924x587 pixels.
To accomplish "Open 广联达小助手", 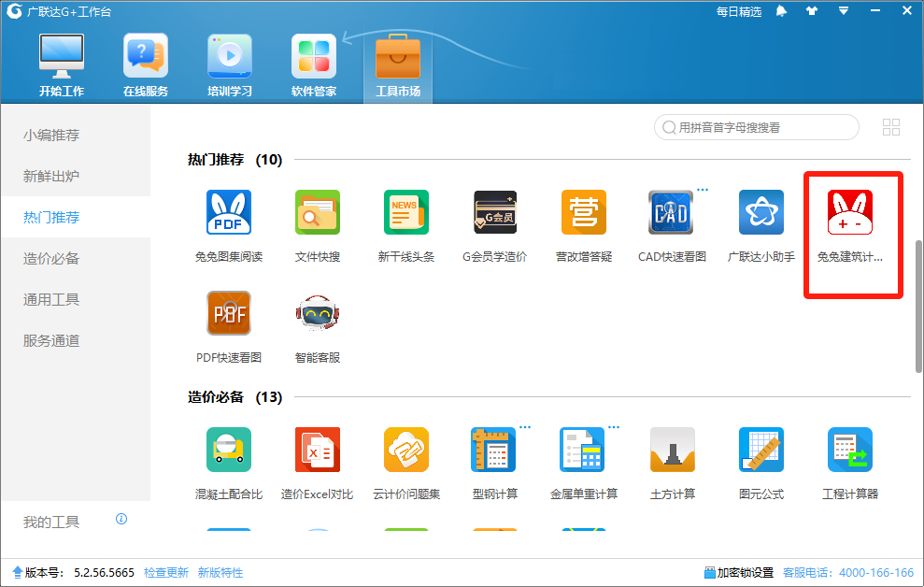I will (761, 212).
